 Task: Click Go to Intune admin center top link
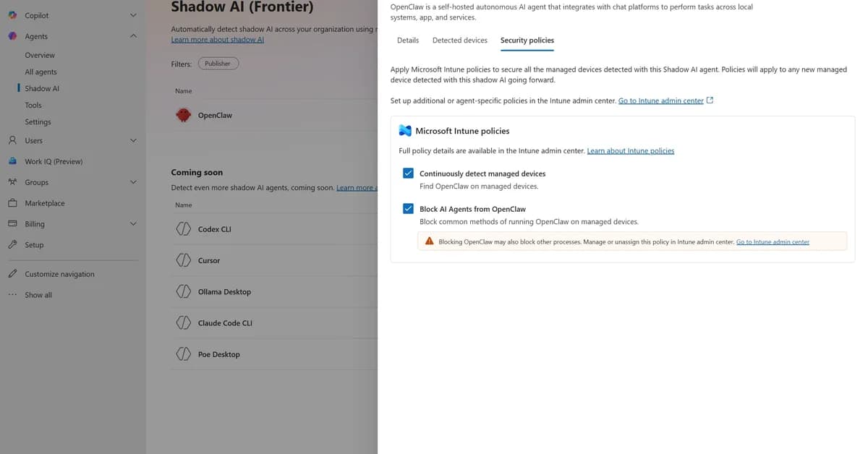coord(661,100)
